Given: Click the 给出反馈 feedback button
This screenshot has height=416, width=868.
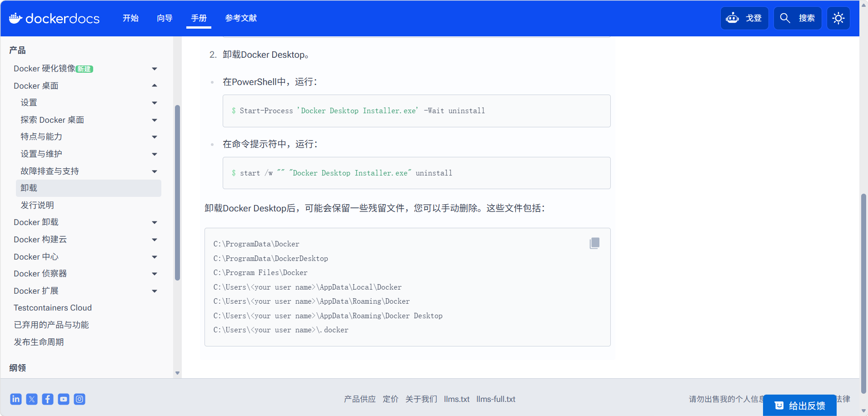Looking at the screenshot, I should click(x=800, y=406).
